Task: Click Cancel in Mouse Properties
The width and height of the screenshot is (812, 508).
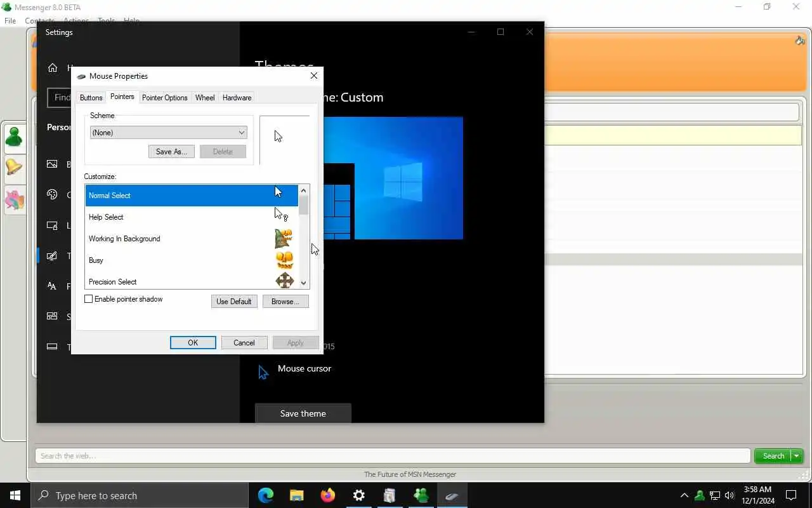Action: click(x=244, y=343)
